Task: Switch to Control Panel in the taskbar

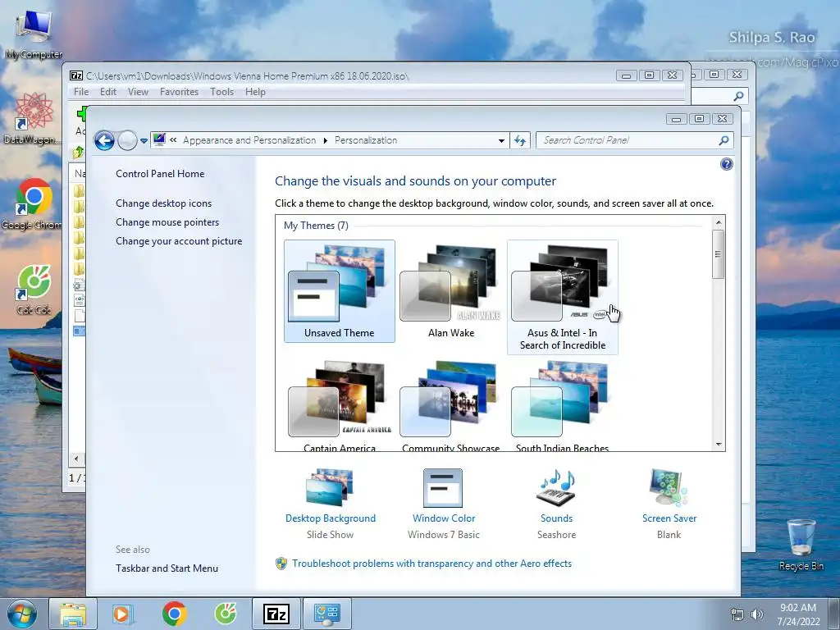Action: tap(327, 614)
